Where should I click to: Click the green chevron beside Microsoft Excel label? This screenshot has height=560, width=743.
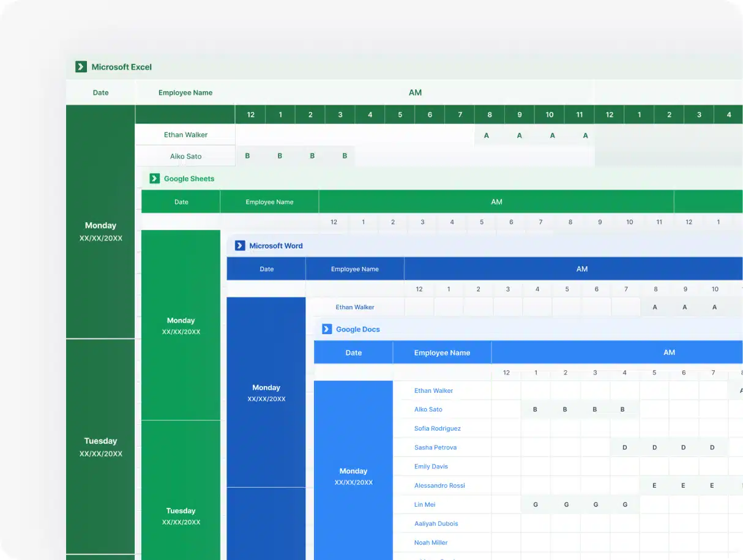tap(80, 67)
